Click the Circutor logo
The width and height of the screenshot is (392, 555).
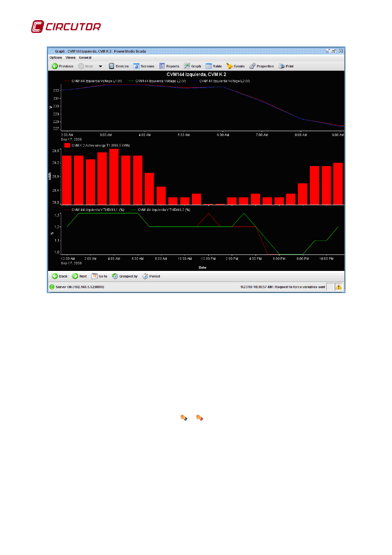click(66, 26)
